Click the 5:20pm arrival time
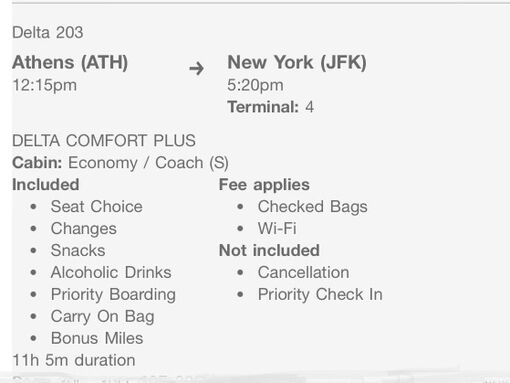Image resolution: width=510 pixels, height=383 pixels. (x=255, y=85)
